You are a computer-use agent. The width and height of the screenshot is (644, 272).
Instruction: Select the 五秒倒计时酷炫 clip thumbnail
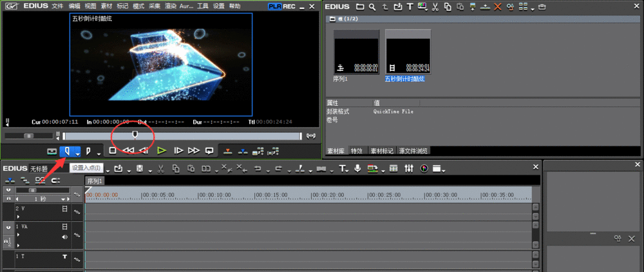click(x=408, y=52)
